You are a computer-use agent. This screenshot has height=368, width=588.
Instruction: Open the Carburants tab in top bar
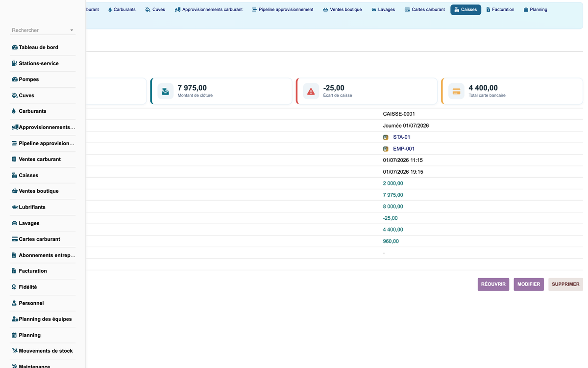point(122,9)
